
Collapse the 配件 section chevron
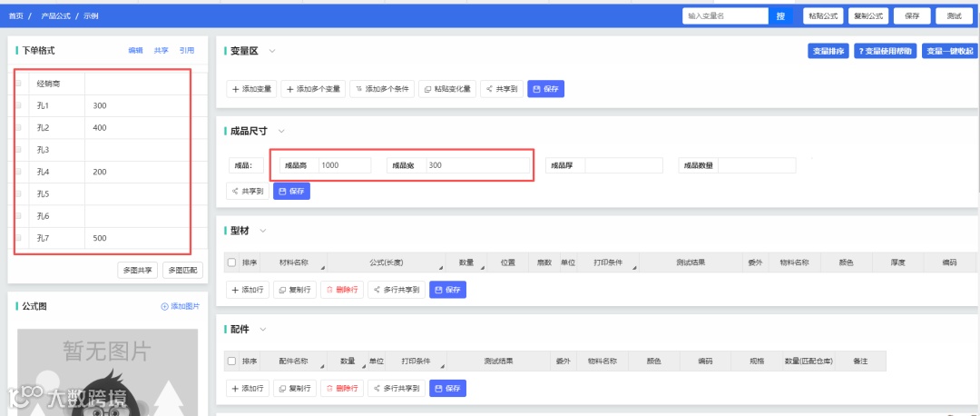(263, 329)
